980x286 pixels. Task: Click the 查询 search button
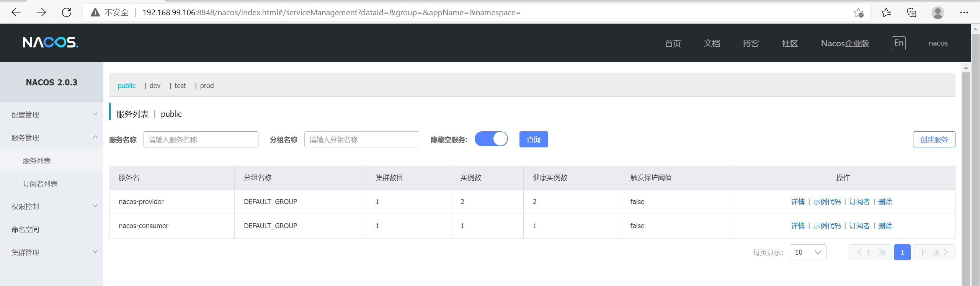pyautogui.click(x=534, y=139)
